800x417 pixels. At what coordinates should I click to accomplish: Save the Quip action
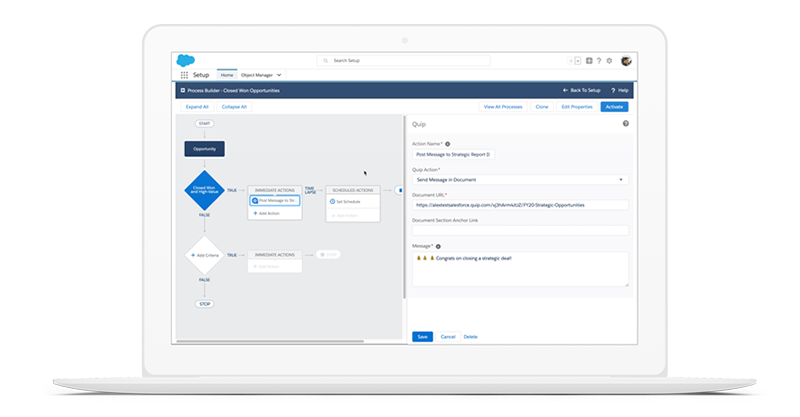pos(422,337)
